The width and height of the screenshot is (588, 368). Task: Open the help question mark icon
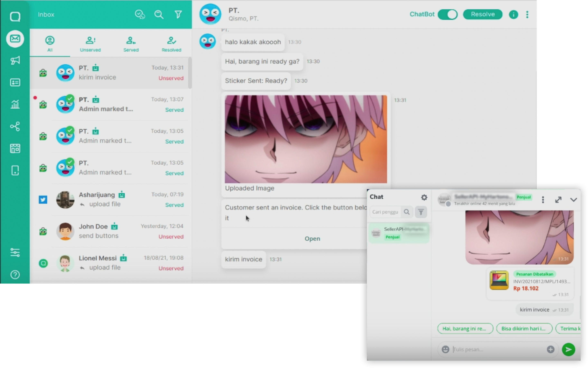[15, 275]
